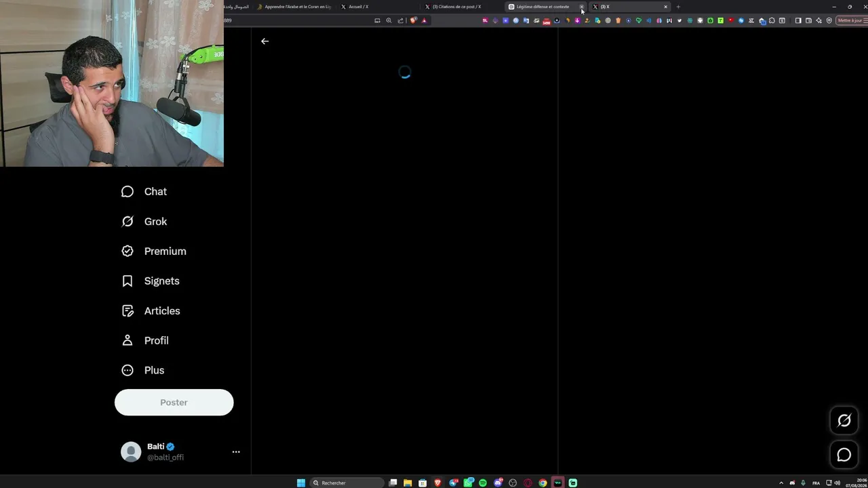Click the share icon in address bar
Viewport: 868px width, 488px height.
tap(400, 20)
